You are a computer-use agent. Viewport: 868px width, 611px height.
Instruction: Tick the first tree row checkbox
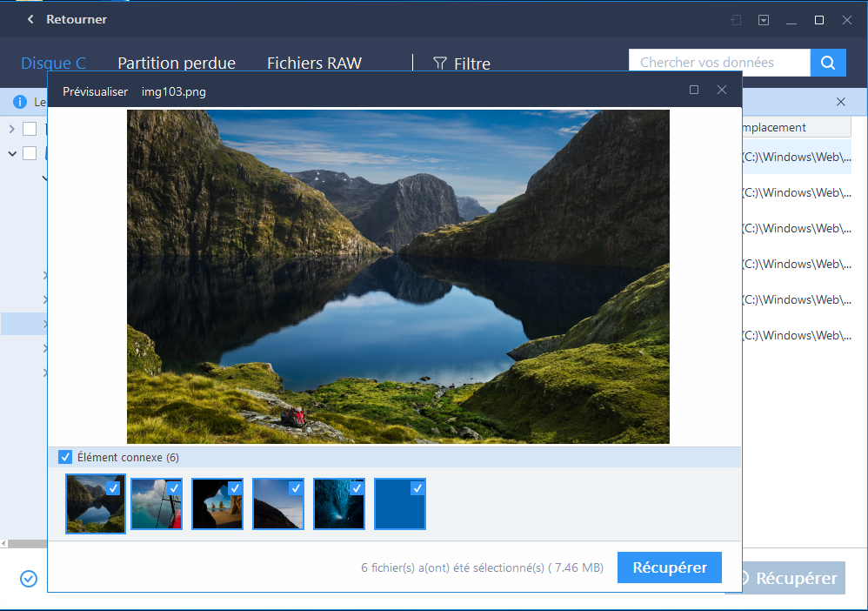click(30, 129)
